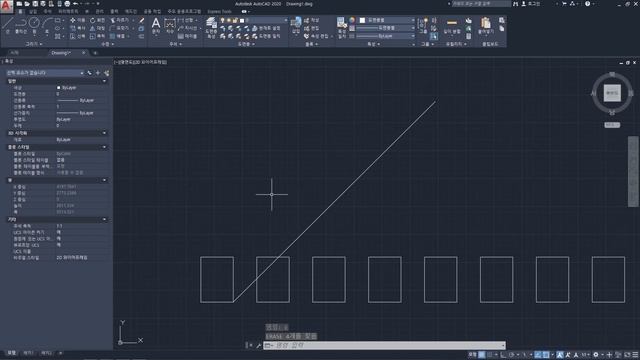Toggle snap mode in status bar

[x=490, y=355]
